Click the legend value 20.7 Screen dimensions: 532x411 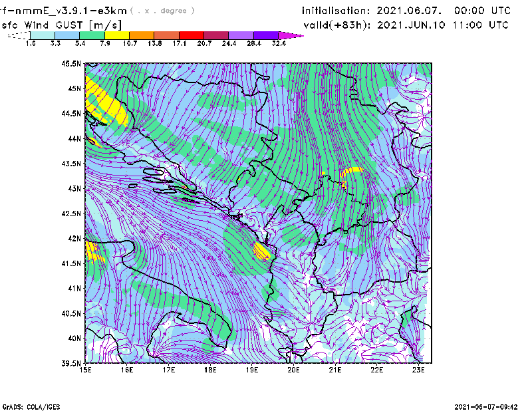204,43
